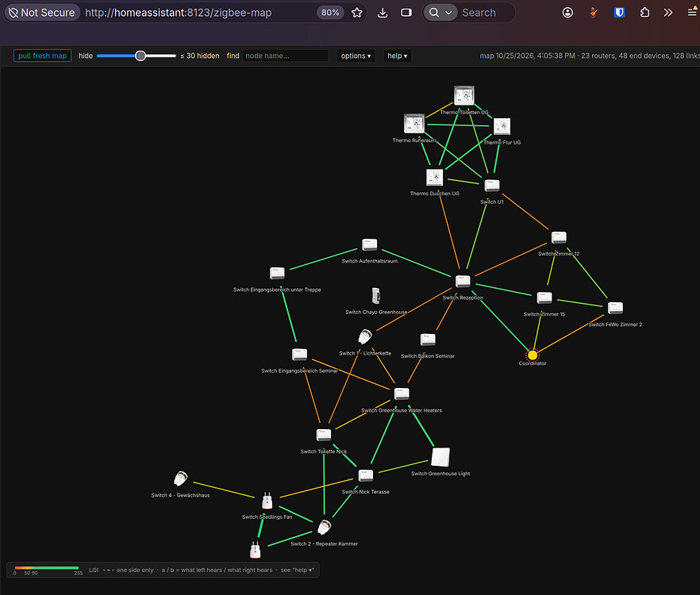Screen dimensions: 700x595
Task: Select the Switch 1 - Lichterkette node
Action: (365, 336)
